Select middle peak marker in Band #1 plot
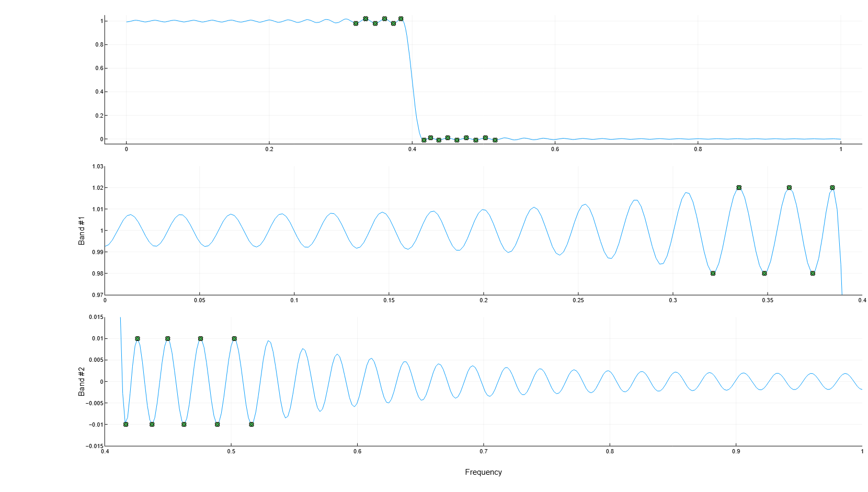The image size is (868, 492). coord(789,188)
